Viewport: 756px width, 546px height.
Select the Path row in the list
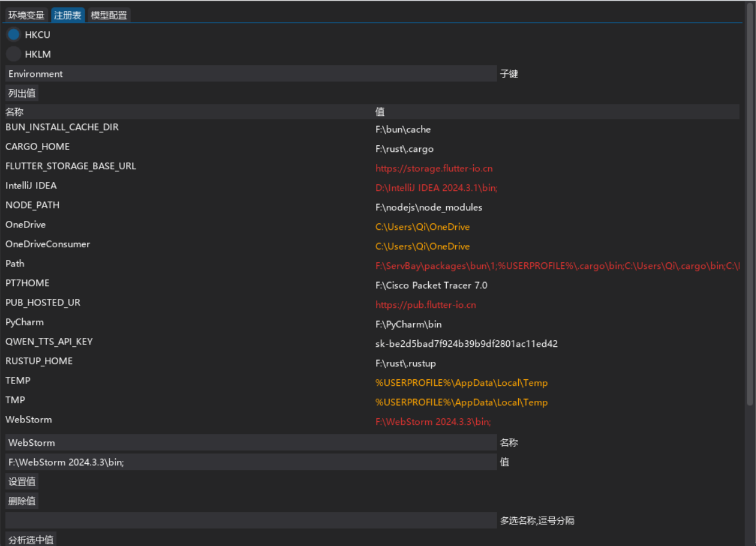click(x=15, y=263)
